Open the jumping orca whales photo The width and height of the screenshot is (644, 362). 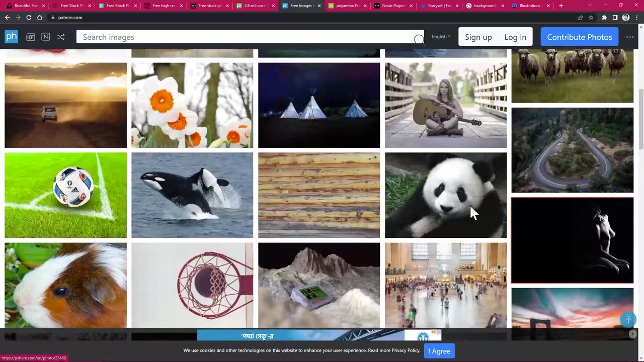(192, 195)
